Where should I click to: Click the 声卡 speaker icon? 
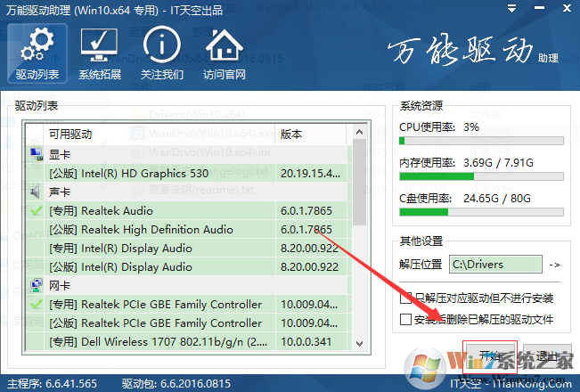(36, 192)
